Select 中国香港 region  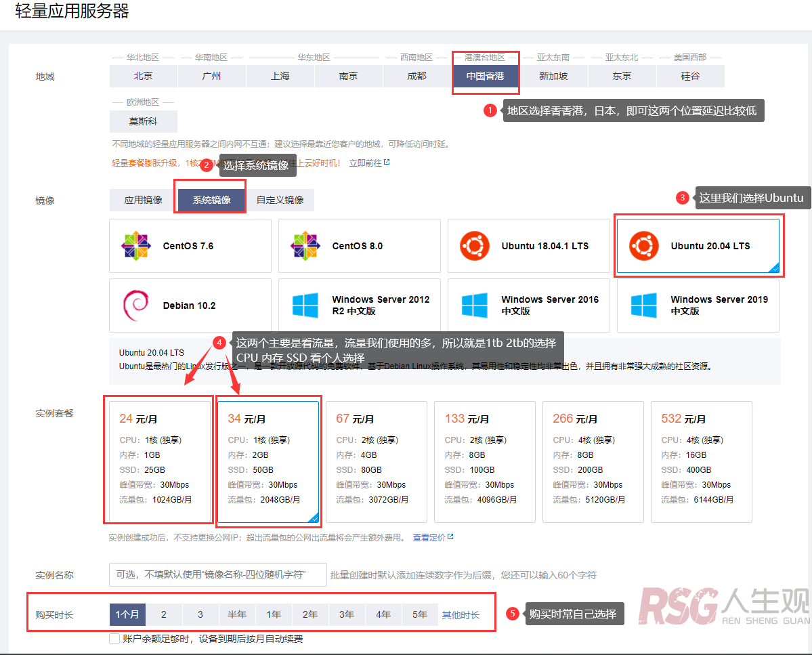485,76
